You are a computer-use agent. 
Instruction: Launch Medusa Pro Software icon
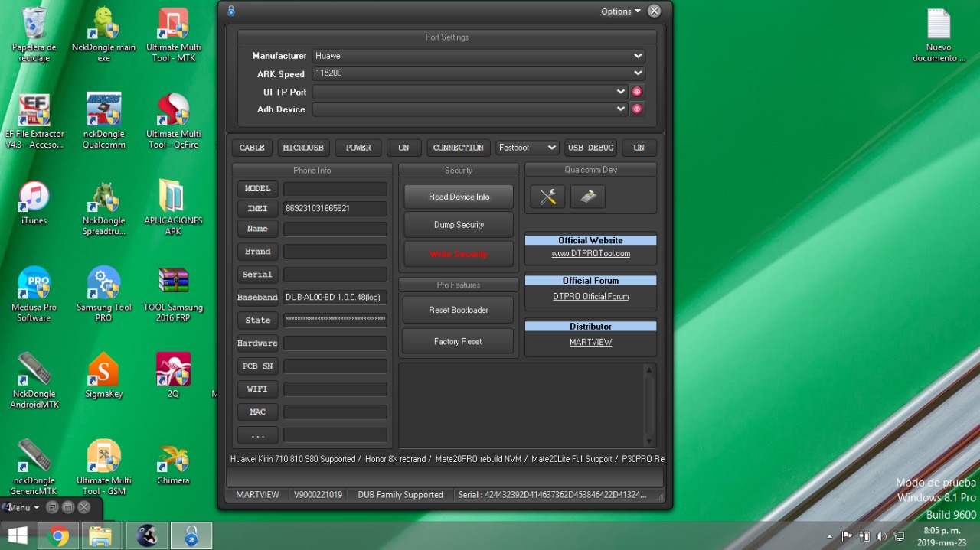pyautogui.click(x=34, y=295)
